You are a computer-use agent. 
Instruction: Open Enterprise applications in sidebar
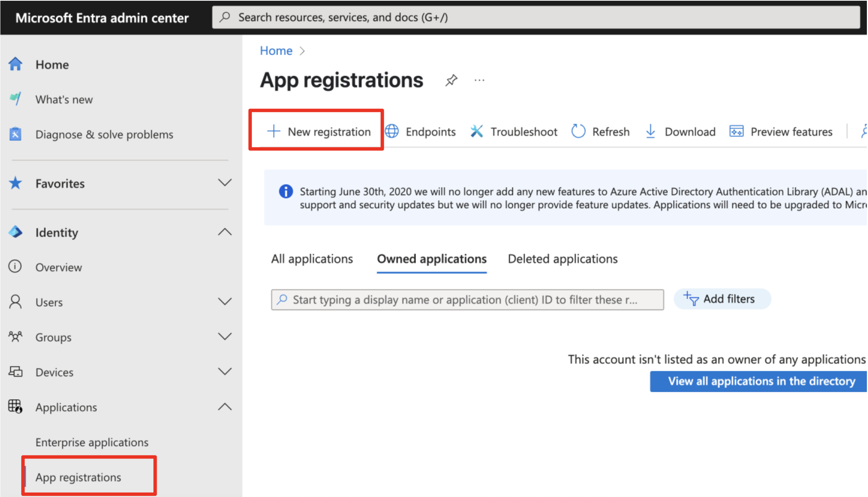(x=92, y=442)
